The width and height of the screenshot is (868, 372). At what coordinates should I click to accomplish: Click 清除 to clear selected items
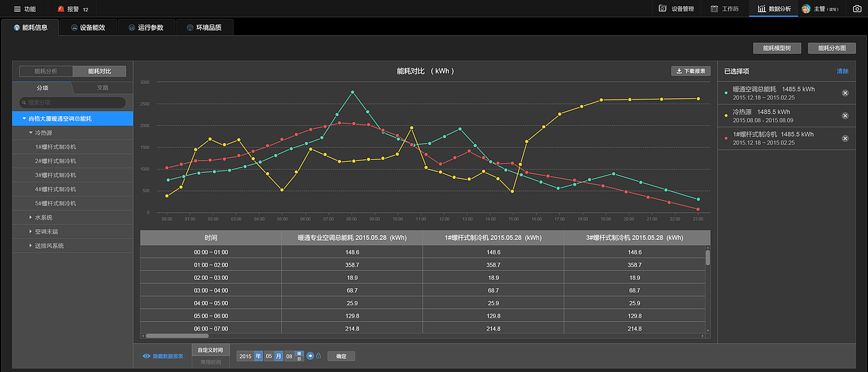coord(842,71)
